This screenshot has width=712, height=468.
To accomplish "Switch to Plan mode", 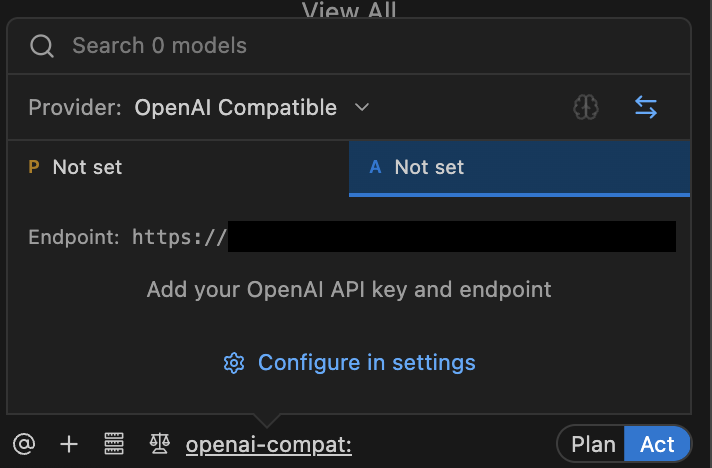I will coord(593,444).
